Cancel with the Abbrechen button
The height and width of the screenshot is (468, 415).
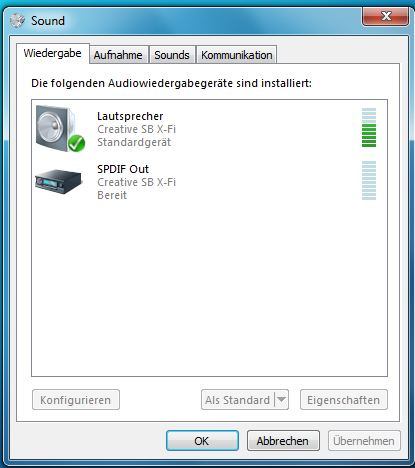[x=283, y=441]
